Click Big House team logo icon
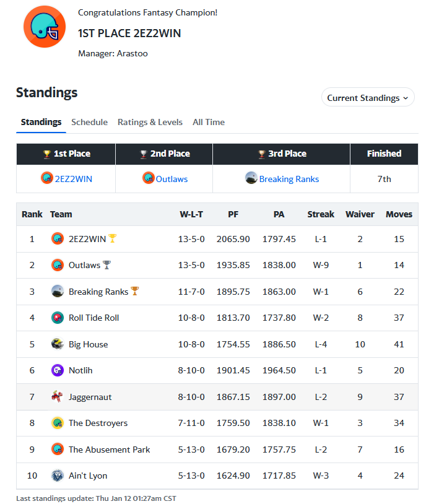Screen dimensions: 426x504 (58, 344)
